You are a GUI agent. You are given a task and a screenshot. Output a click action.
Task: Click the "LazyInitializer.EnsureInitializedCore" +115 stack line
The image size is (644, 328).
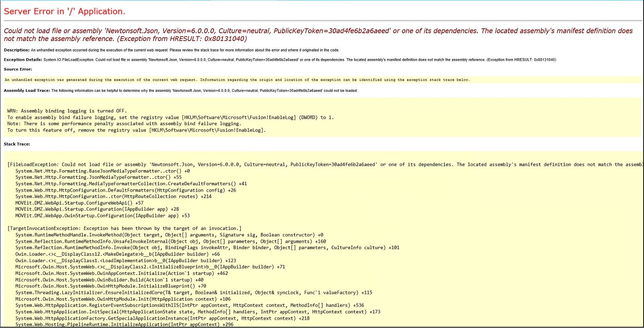click(x=194, y=292)
